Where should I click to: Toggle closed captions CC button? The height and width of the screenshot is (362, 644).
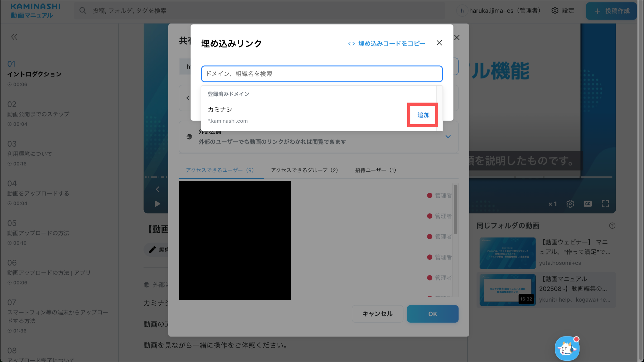click(587, 204)
